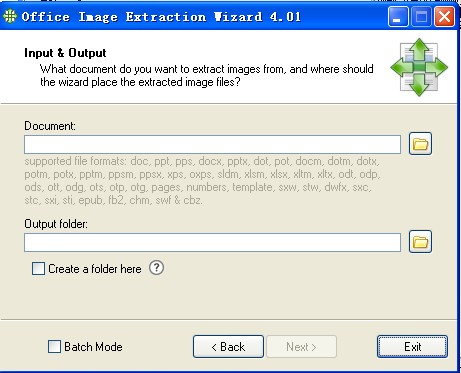Click the title bar text Office Image Extraction Wizard

(161, 17)
